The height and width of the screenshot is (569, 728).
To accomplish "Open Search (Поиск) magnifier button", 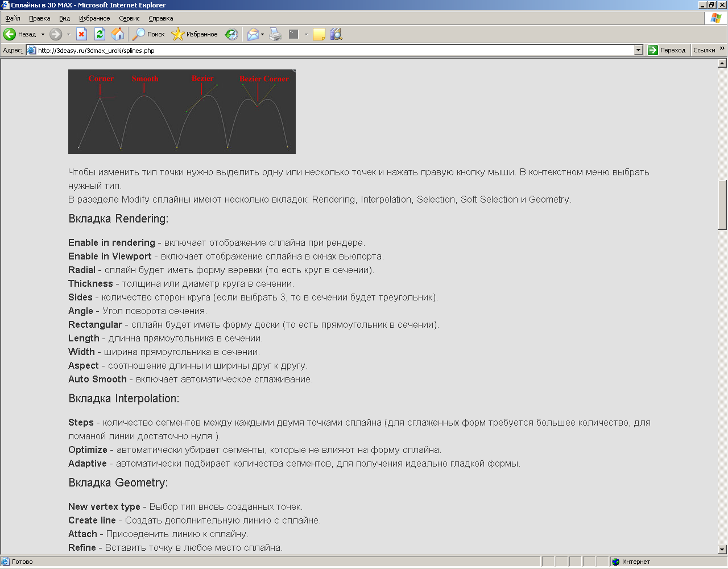I will [148, 34].
